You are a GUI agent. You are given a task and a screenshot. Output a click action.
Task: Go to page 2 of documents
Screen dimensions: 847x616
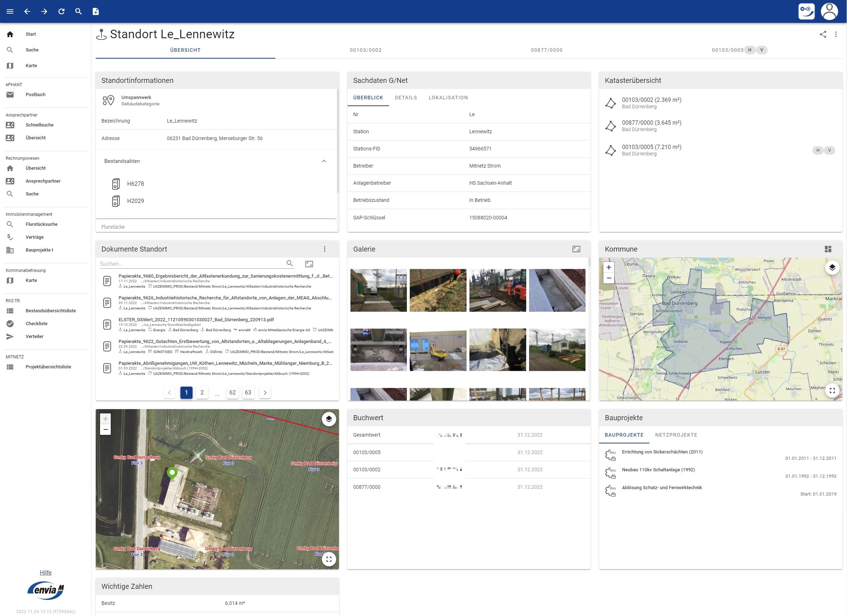[x=202, y=392]
